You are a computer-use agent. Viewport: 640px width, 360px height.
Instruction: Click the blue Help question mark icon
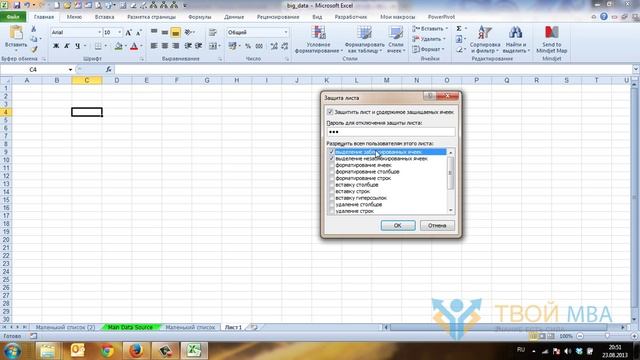(604, 17)
